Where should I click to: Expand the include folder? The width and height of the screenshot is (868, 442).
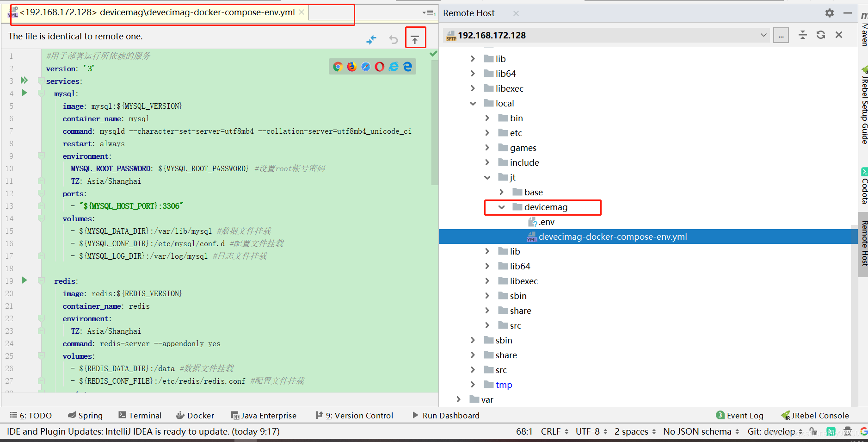[487, 162]
